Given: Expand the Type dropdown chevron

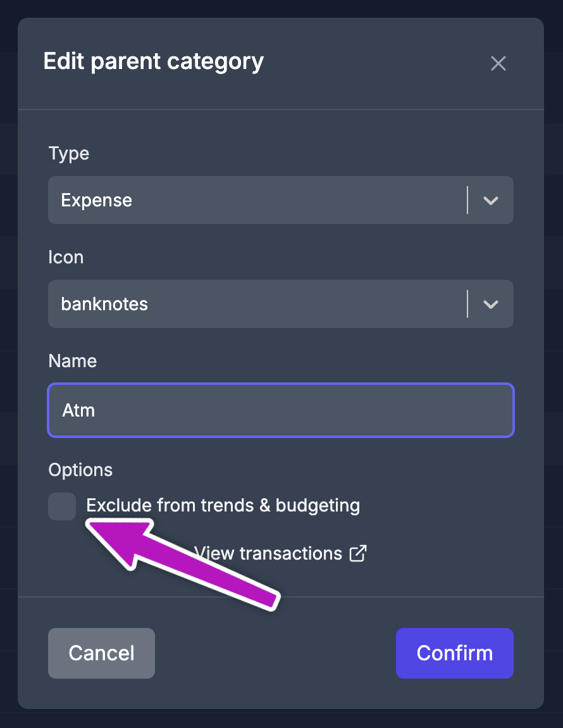Looking at the screenshot, I should click(491, 200).
